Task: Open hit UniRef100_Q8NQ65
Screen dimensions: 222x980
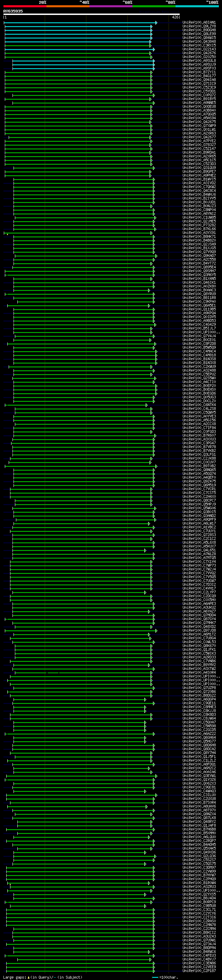Action: tap(199, 470)
